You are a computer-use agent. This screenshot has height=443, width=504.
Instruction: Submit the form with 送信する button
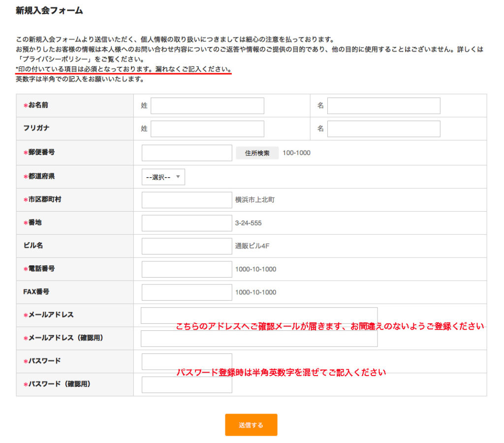[251, 425]
